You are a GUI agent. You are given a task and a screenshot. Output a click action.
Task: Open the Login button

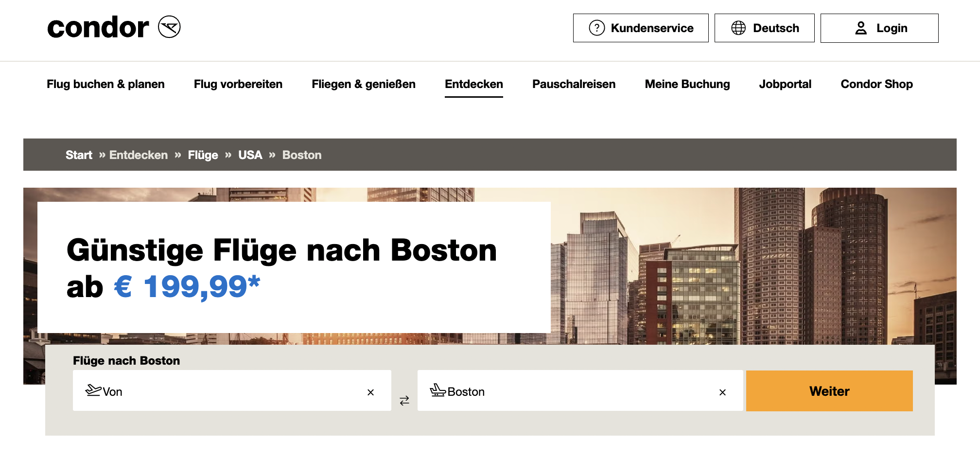click(879, 28)
